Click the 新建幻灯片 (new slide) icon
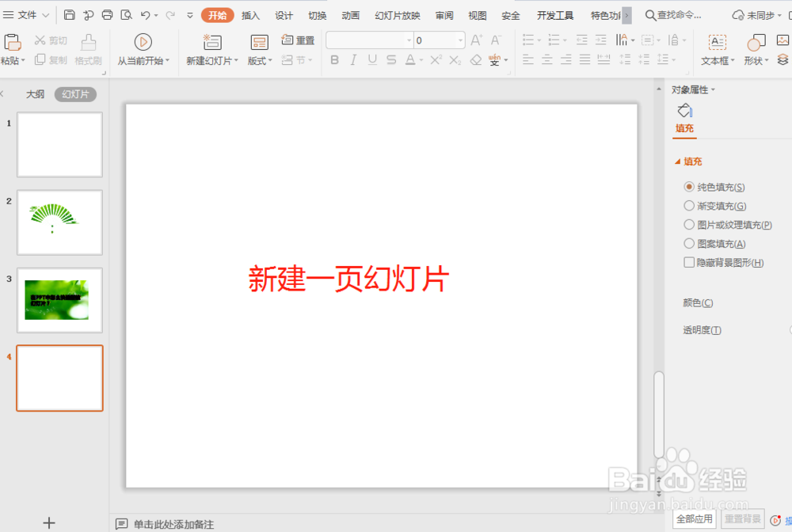This screenshot has width=792, height=532. click(x=211, y=42)
